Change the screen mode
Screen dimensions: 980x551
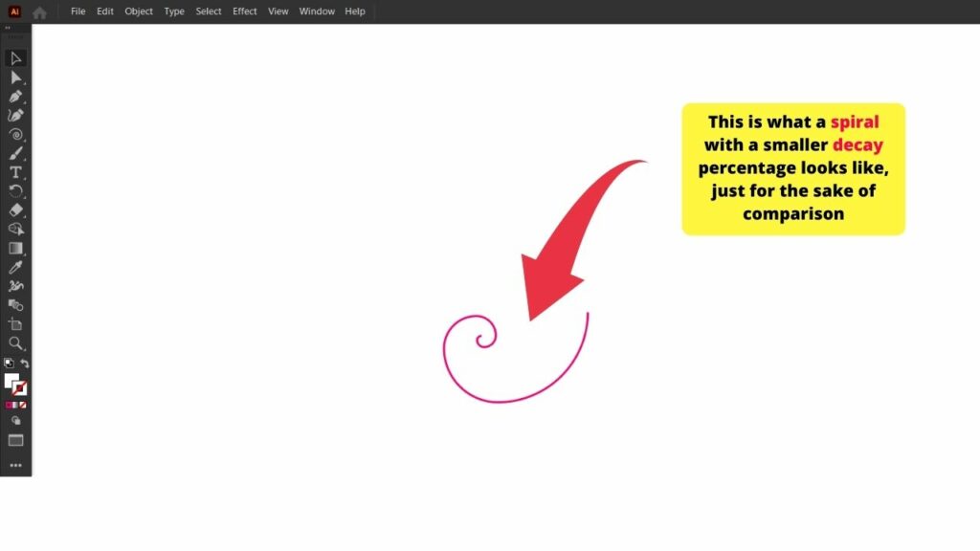tap(16, 440)
